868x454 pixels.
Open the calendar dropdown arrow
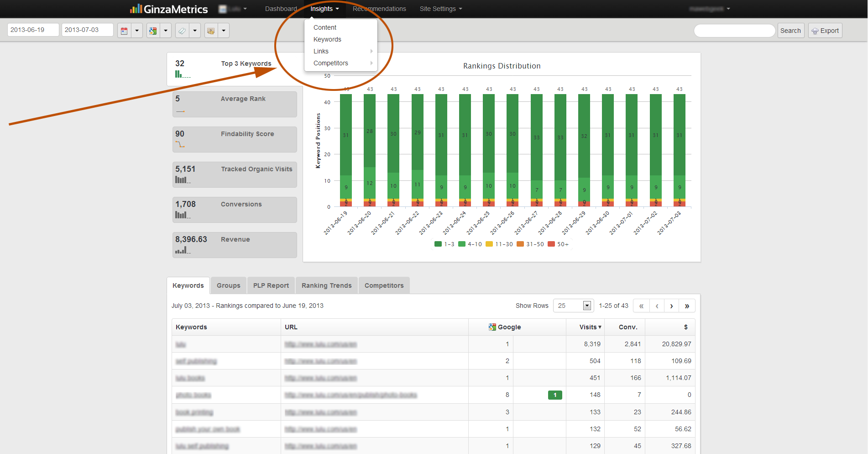(x=137, y=31)
